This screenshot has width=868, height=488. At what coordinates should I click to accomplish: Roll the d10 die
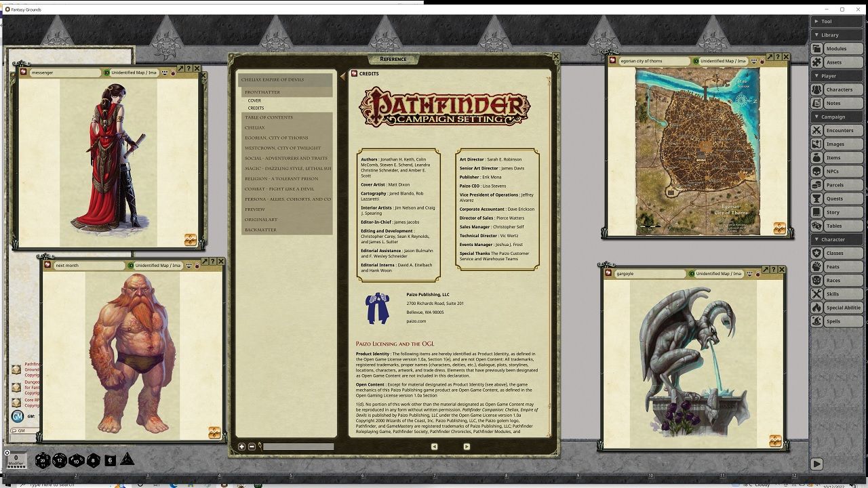tap(77, 461)
